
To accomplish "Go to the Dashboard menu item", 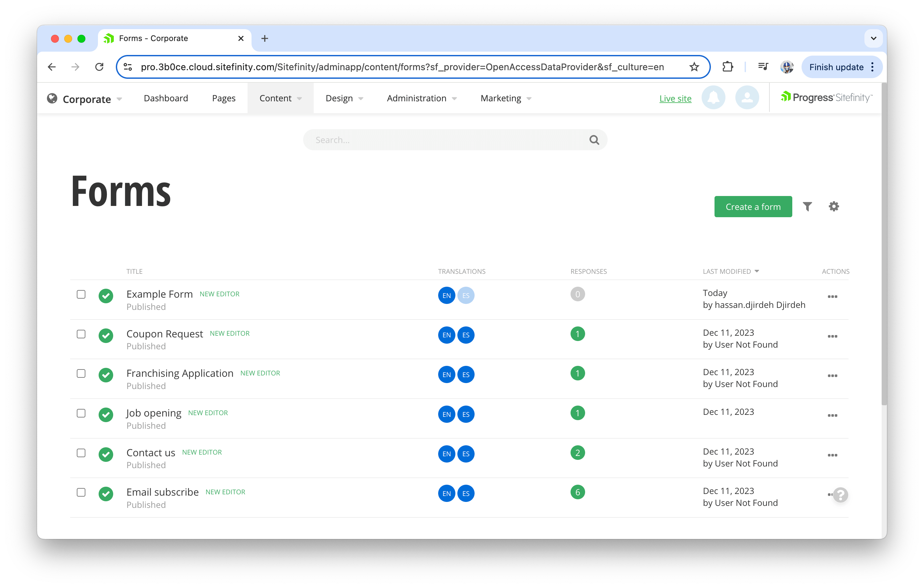I will (166, 99).
